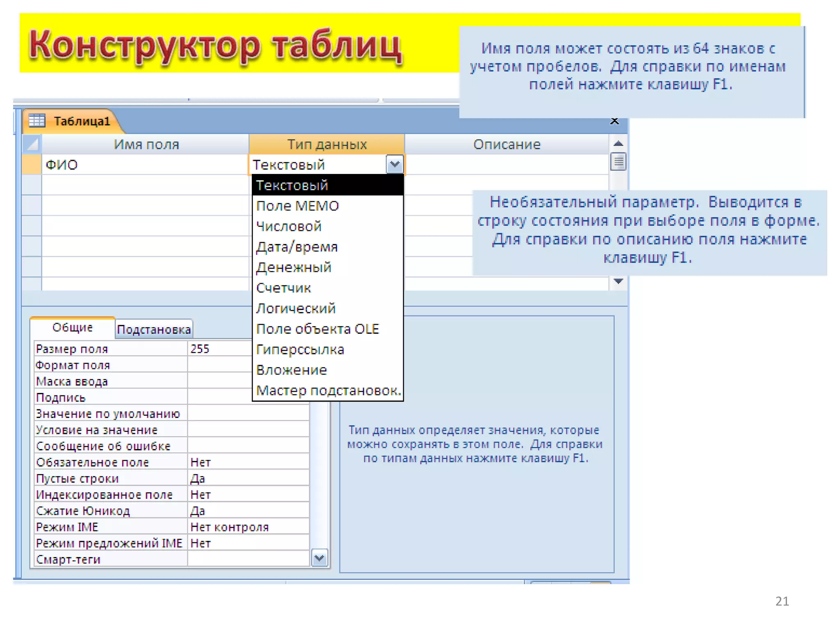Choose Логический from the type list
Viewport: 840px width, 630px height.
click(296, 308)
